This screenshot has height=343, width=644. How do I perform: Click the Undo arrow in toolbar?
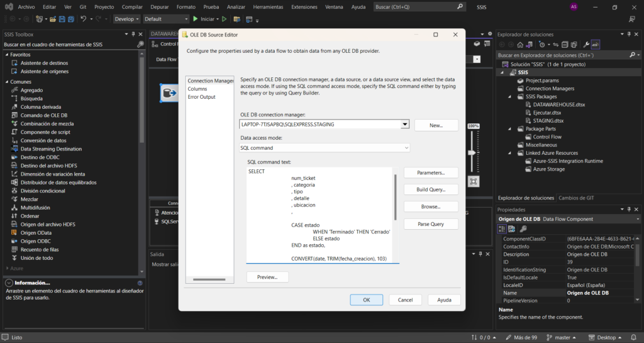(x=83, y=19)
